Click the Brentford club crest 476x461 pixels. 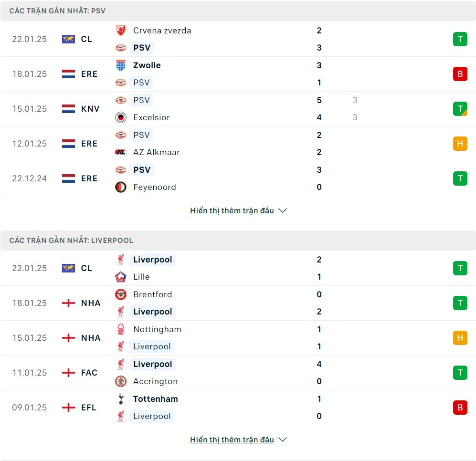tap(121, 294)
